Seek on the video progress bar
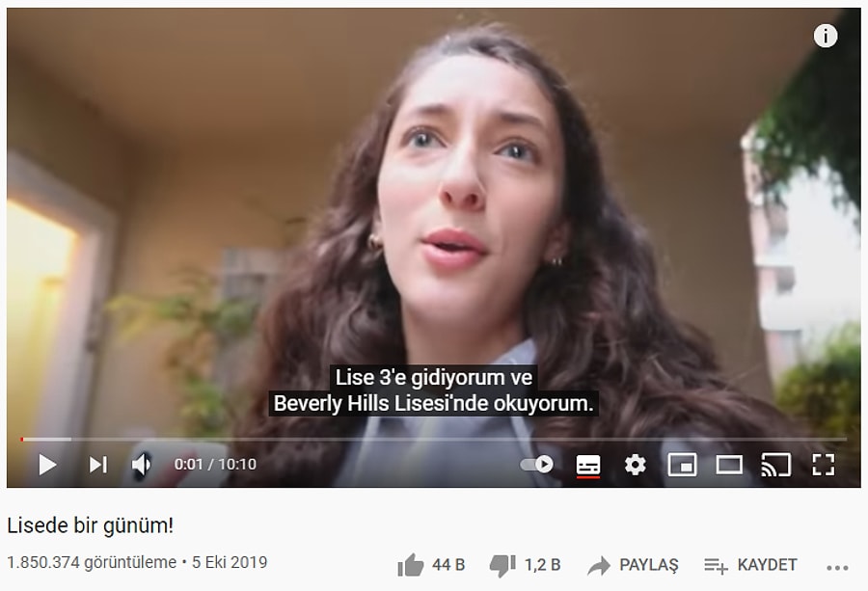Viewport: 868px width, 591px height. [x=434, y=440]
